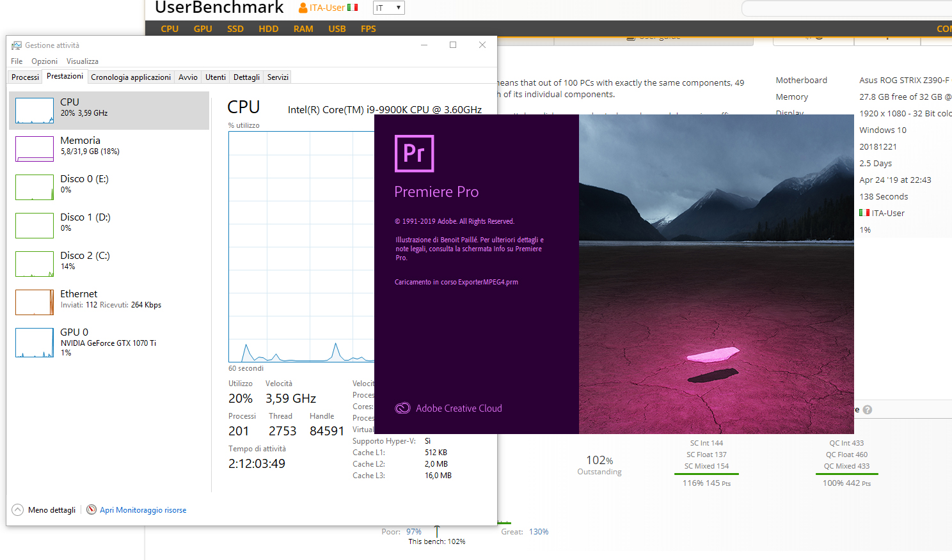Select the CPU performance graph thumbnail

(35, 111)
